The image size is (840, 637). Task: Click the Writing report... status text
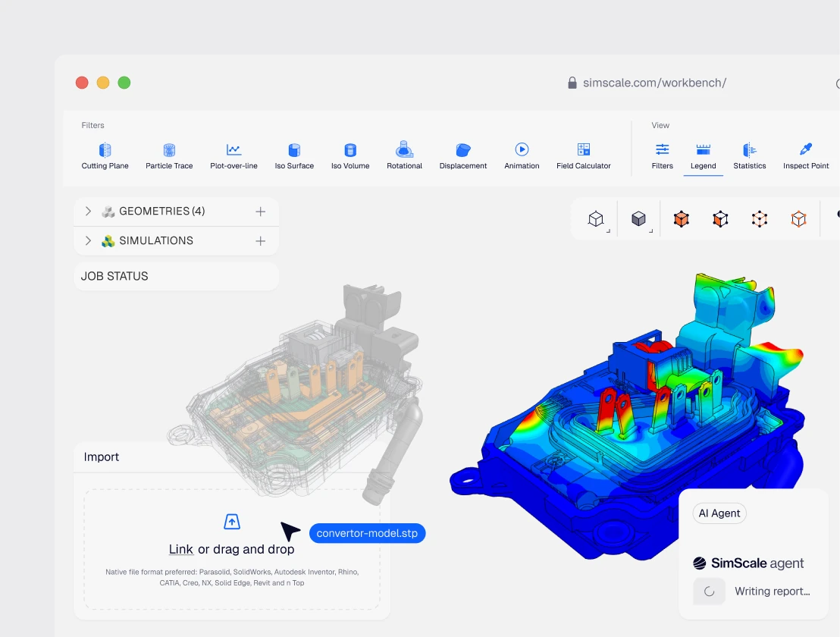[772, 591]
